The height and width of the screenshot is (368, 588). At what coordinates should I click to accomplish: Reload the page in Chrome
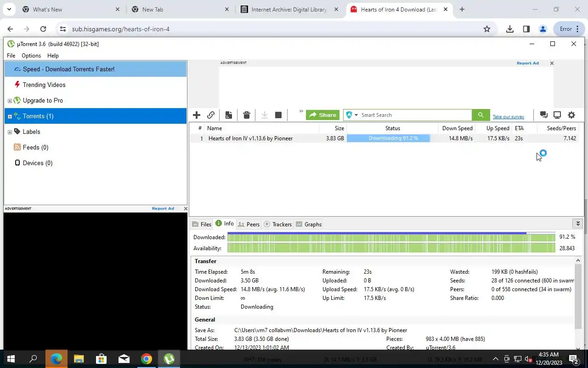click(x=43, y=29)
